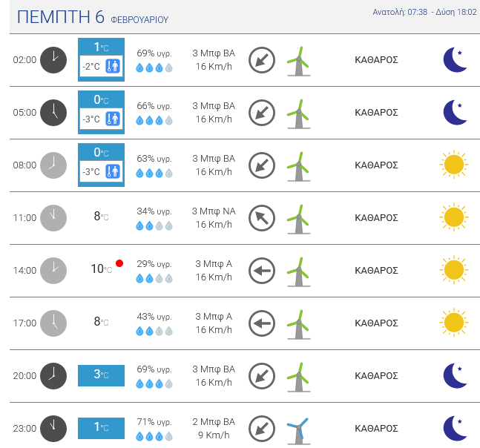The image size is (480, 448).
Task: Click the 71% humidity text at 23:00
Action: point(154,422)
